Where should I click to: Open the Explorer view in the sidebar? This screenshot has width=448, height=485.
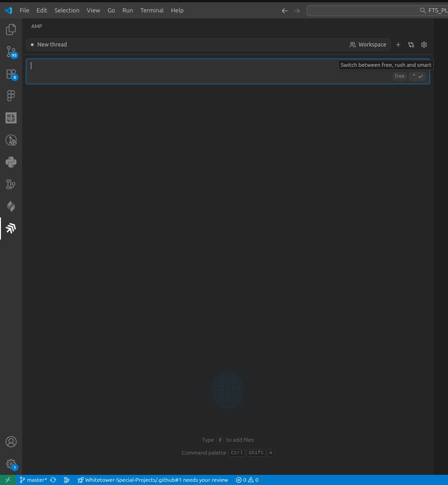pyautogui.click(x=11, y=29)
